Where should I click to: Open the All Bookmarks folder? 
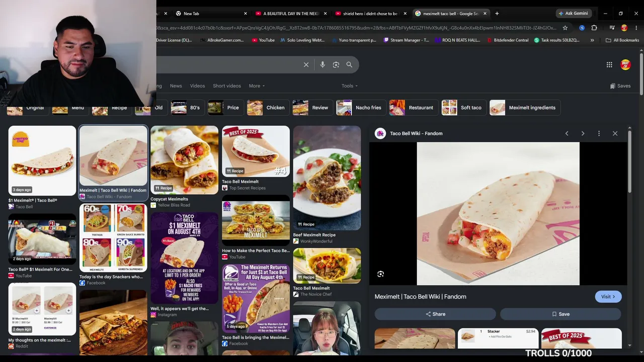coord(622,40)
